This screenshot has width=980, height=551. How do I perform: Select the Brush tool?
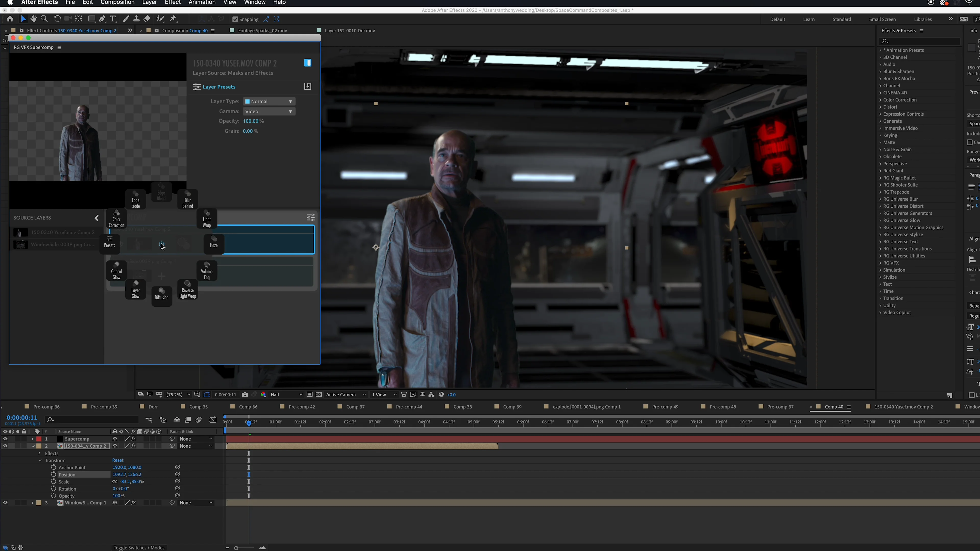(x=126, y=19)
